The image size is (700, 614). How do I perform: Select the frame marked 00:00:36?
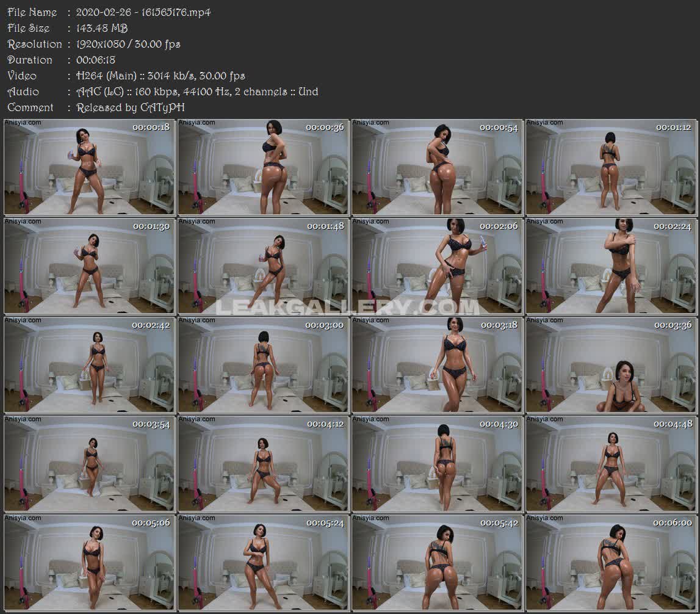(263, 167)
